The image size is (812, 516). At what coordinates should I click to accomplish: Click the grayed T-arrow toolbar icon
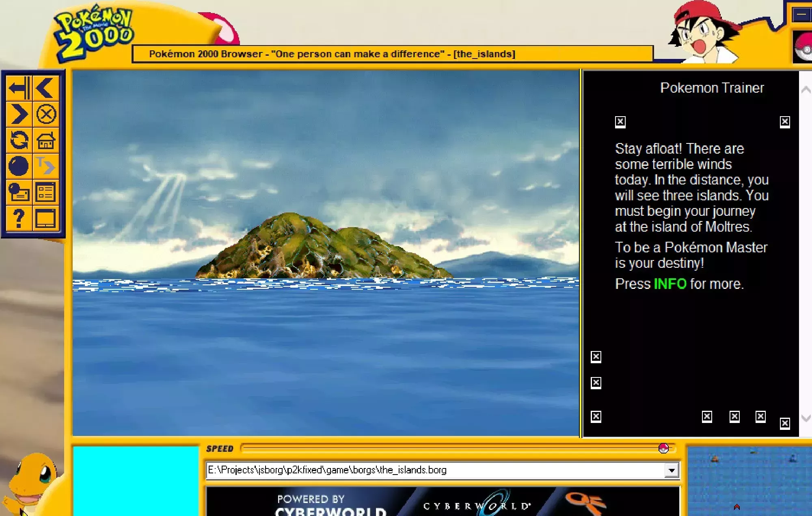tap(45, 166)
